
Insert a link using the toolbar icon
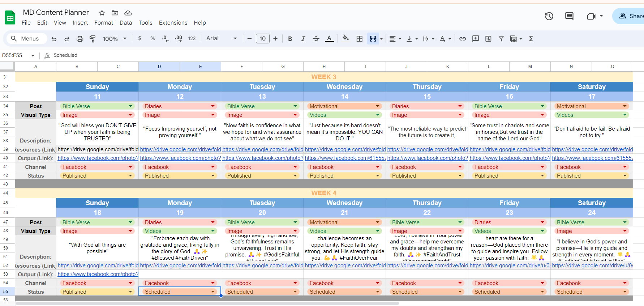pos(463,39)
